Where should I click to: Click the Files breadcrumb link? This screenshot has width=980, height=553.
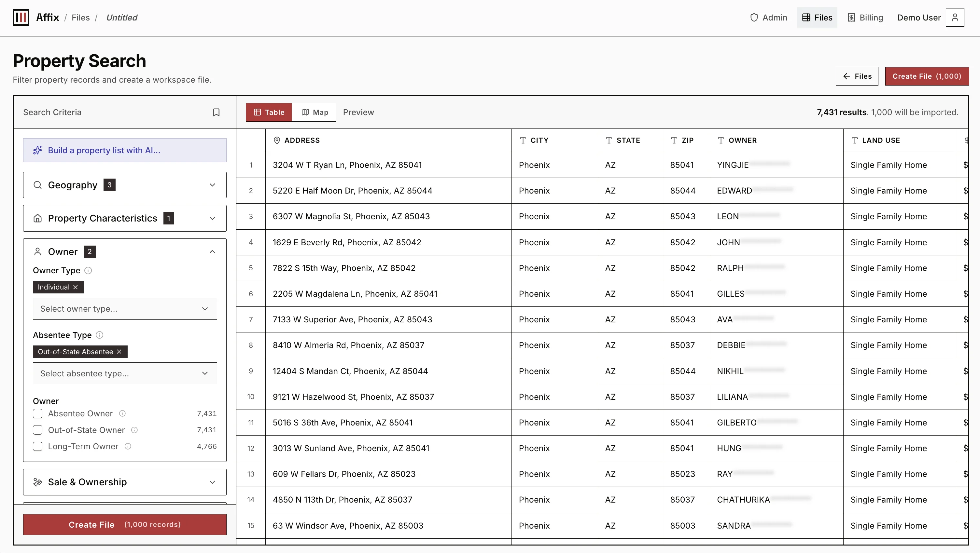81,18
